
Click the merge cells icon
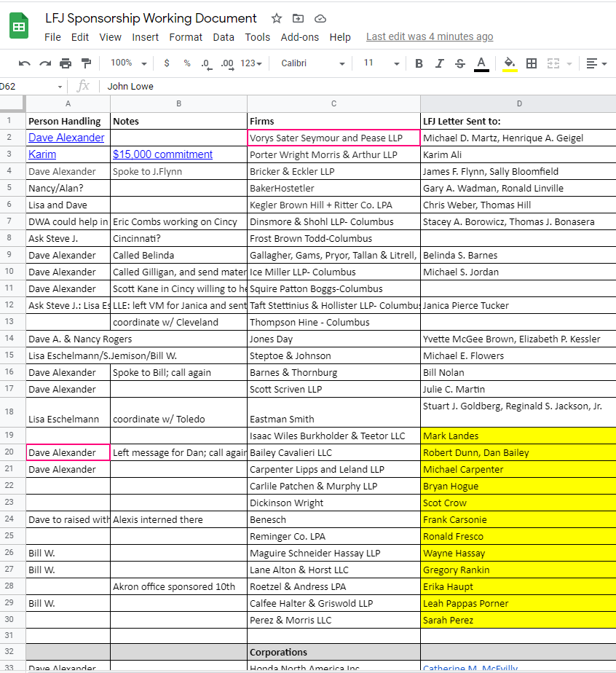pyautogui.click(x=553, y=63)
